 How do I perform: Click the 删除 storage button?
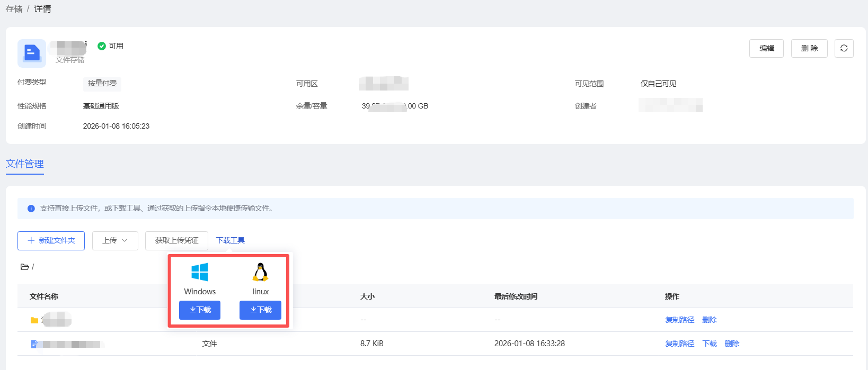pyautogui.click(x=809, y=48)
